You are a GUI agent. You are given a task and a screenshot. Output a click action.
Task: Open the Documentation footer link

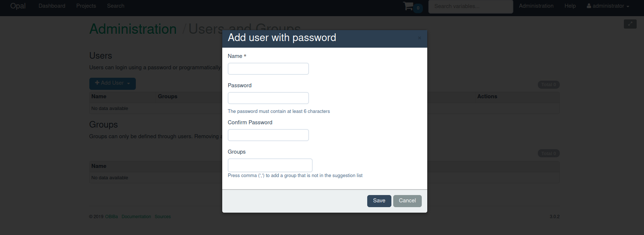(136, 217)
